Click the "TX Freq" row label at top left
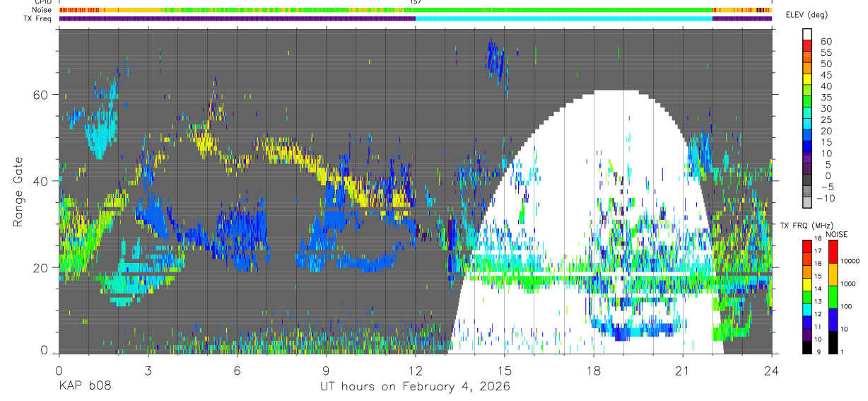The image size is (868, 401). (x=38, y=18)
